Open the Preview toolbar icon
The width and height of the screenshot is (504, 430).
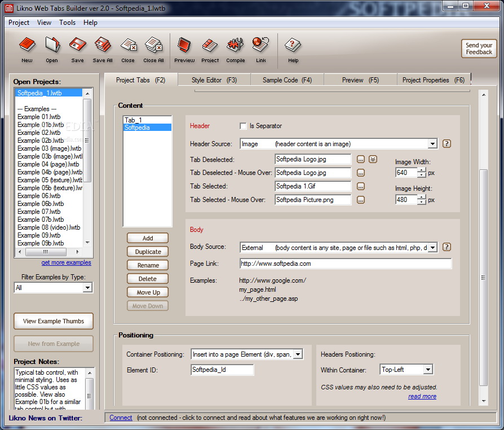coord(184,49)
